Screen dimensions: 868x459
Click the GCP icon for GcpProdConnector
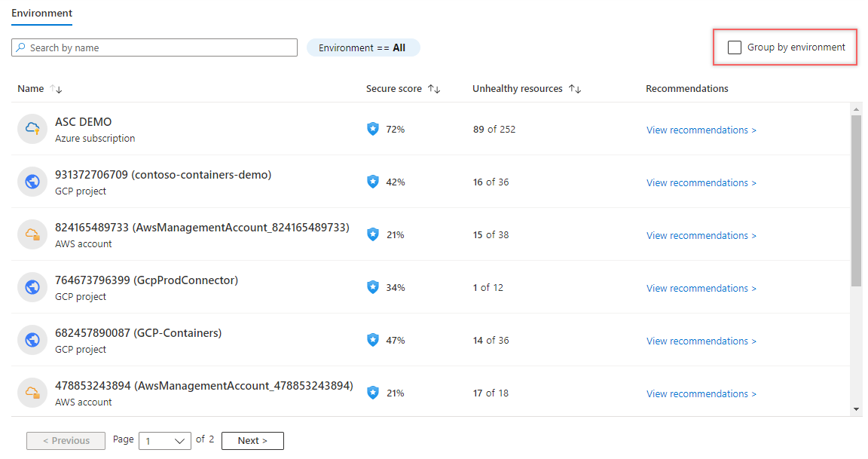[32, 287]
